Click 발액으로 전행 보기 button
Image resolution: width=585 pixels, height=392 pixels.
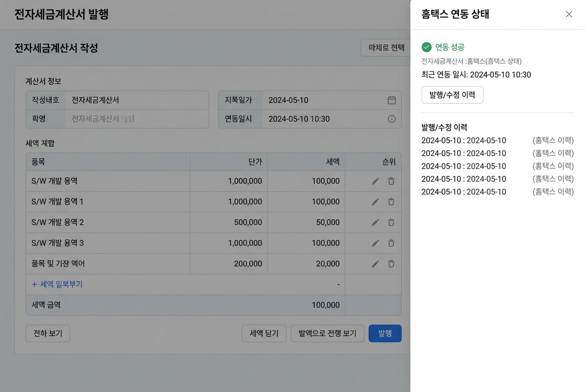pos(328,333)
